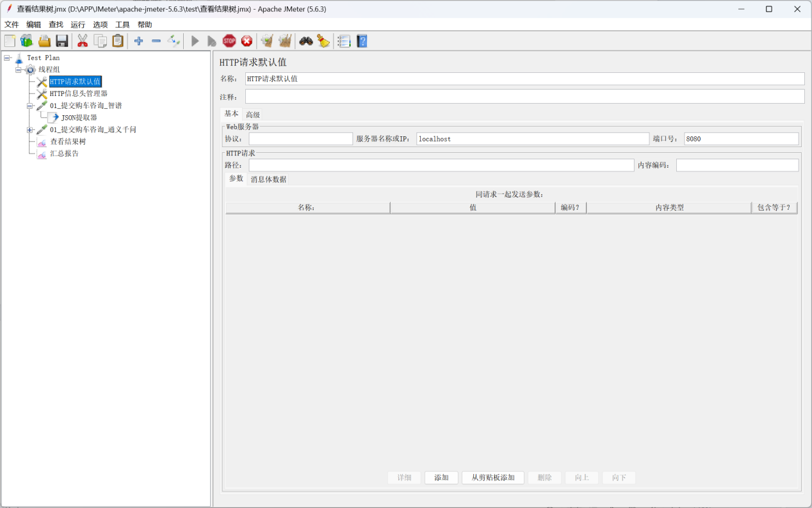Select the 线程组 gear icon
This screenshot has height=508, width=812.
30,70
